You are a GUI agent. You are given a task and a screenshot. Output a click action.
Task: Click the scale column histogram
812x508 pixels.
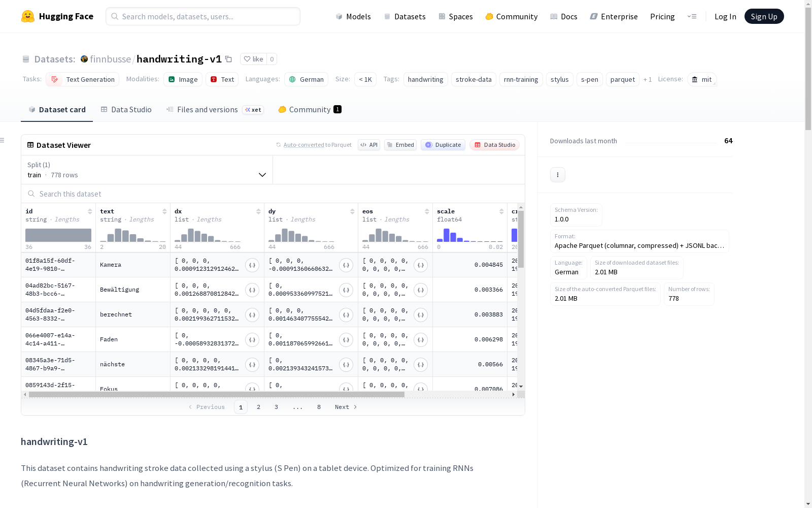[470, 235]
